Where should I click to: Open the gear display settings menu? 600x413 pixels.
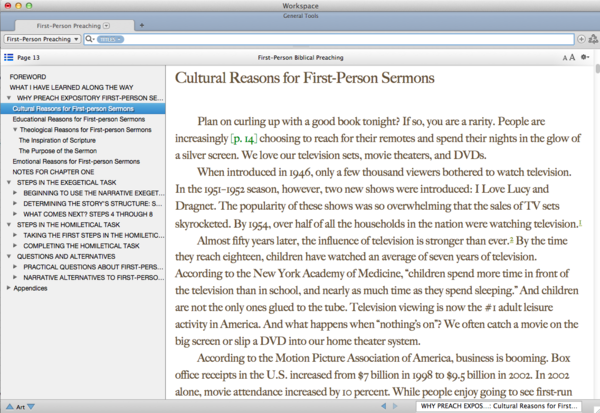point(585,57)
